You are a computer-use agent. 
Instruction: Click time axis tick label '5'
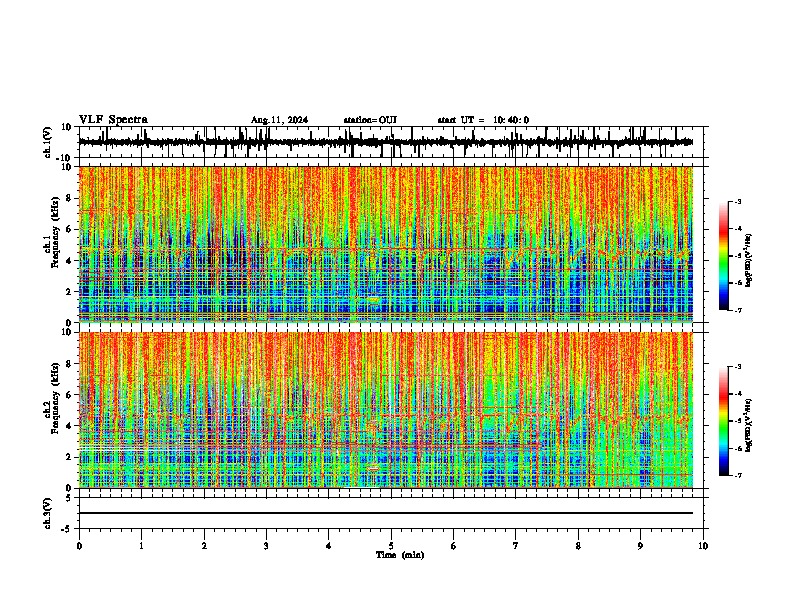click(391, 546)
